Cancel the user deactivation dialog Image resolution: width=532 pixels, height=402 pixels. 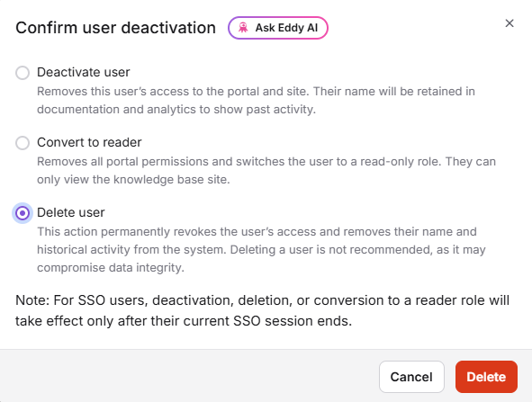[411, 377]
